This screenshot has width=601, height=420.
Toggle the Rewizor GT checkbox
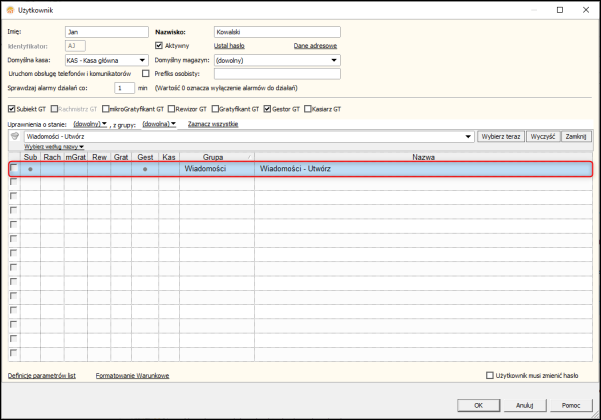[x=171, y=109]
